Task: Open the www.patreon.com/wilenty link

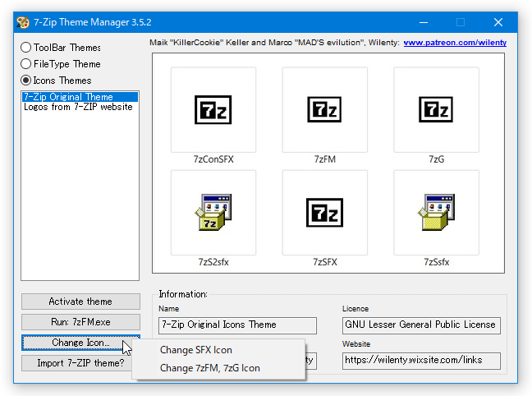Action: click(455, 43)
